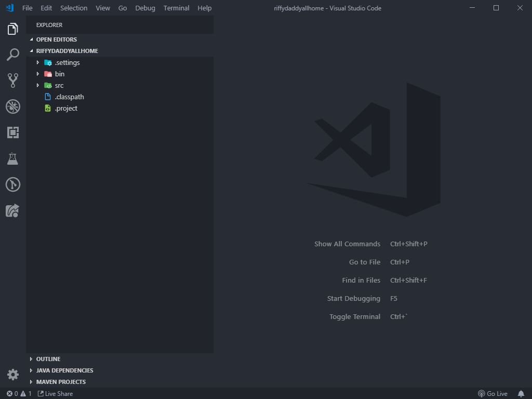Click the .settings folder icon
Image resolution: width=532 pixels, height=399 pixels.
click(48, 63)
